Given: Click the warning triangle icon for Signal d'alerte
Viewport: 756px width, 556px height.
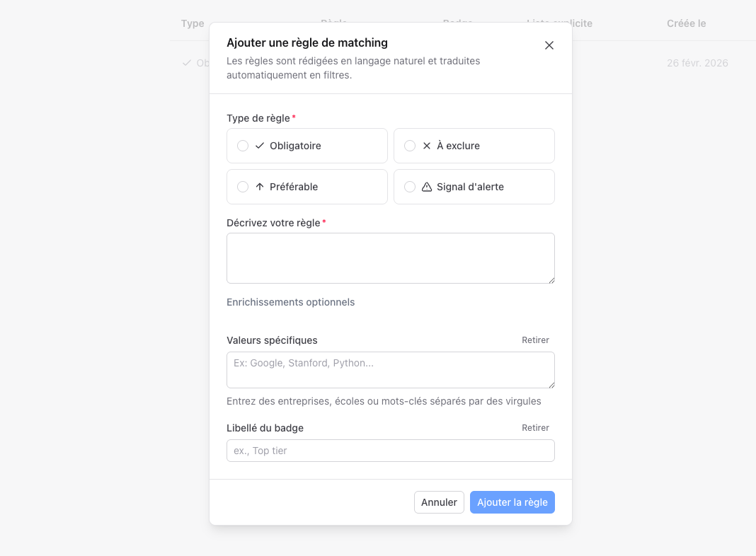Looking at the screenshot, I should click(x=427, y=187).
